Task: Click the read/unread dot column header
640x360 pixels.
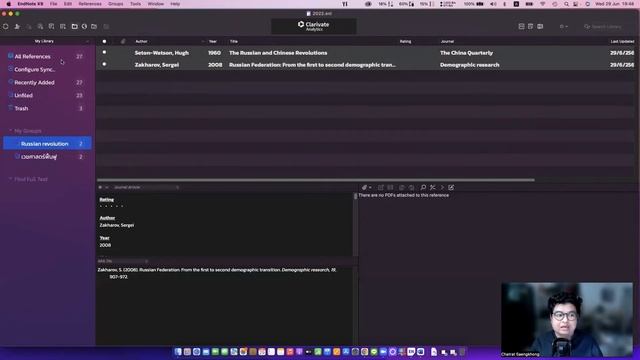Action: [104, 41]
